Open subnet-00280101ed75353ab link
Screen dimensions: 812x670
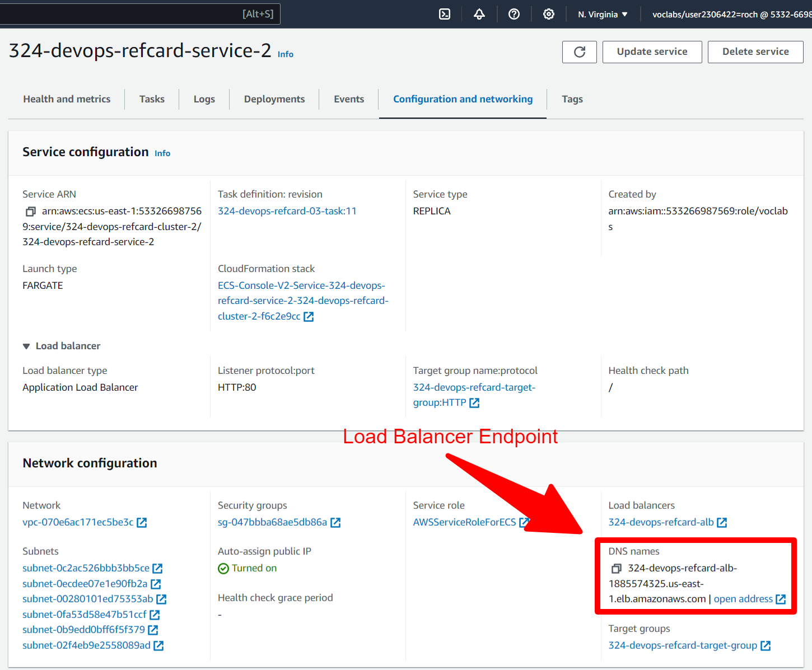point(88,599)
